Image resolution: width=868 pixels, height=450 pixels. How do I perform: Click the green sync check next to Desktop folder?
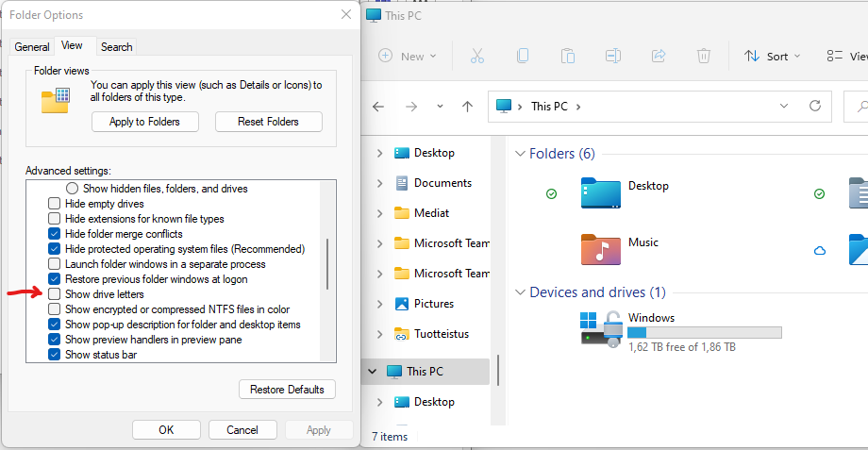click(551, 193)
